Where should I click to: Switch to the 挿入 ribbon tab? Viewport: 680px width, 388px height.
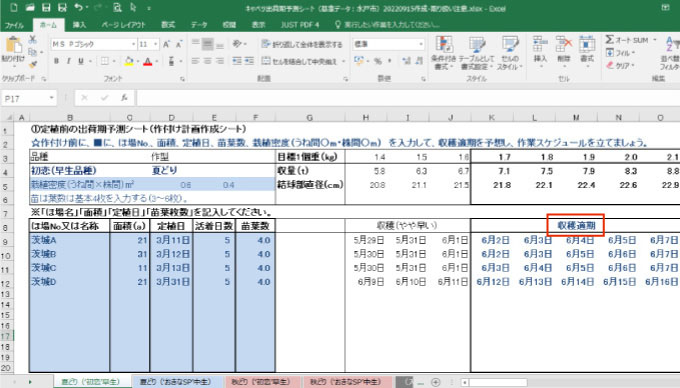click(79, 25)
